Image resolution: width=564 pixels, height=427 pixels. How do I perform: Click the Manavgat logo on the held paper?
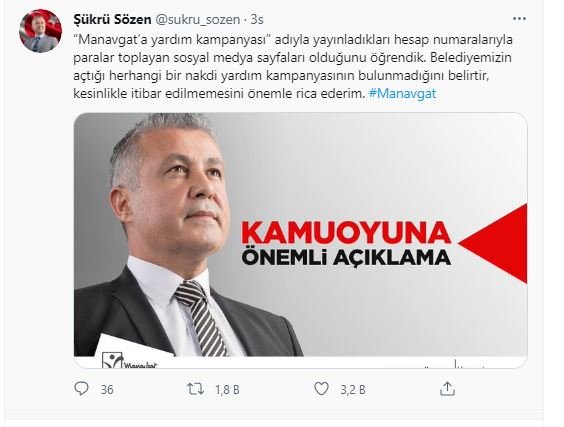pyautogui.click(x=129, y=360)
